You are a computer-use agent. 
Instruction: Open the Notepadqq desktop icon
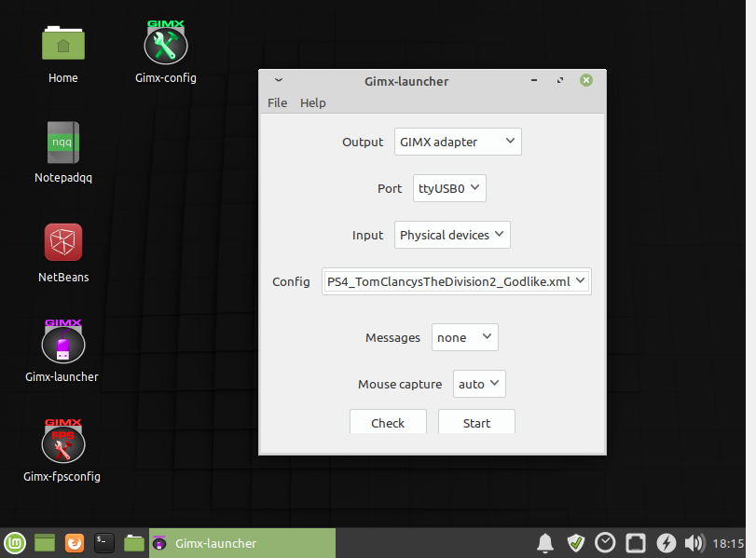pyautogui.click(x=62, y=143)
